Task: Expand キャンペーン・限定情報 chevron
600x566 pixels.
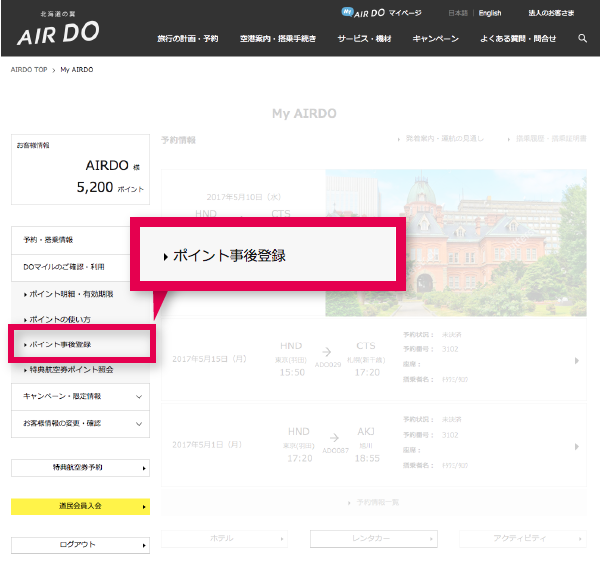Action: 139,396
